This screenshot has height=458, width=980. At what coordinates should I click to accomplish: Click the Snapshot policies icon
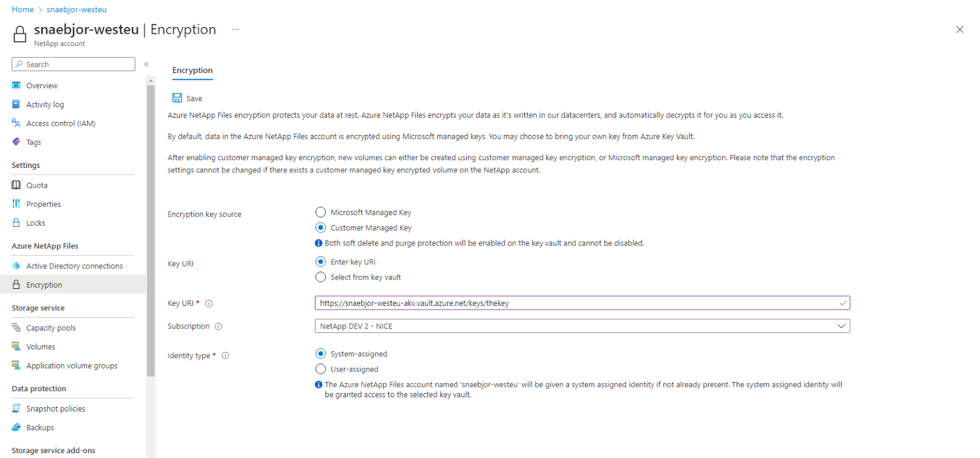pyautogui.click(x=17, y=408)
